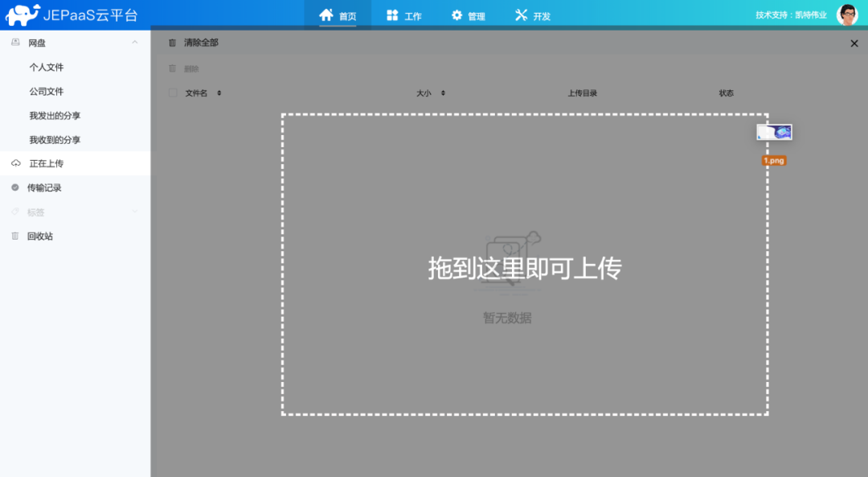The height and width of the screenshot is (477, 868).
Task: Click the 暂无数据 empty text
Action: click(x=507, y=318)
